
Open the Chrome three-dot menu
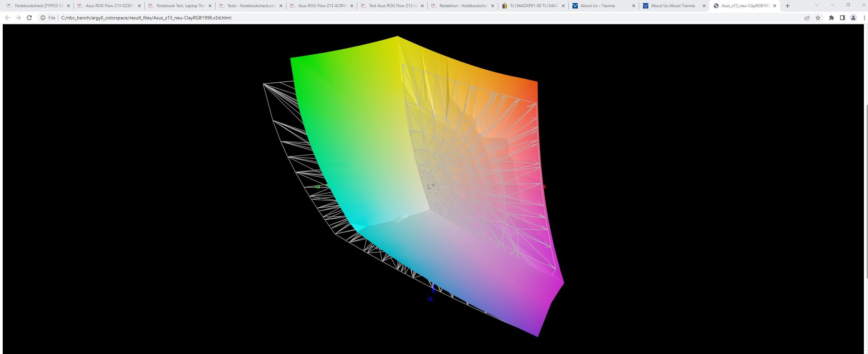864,18
